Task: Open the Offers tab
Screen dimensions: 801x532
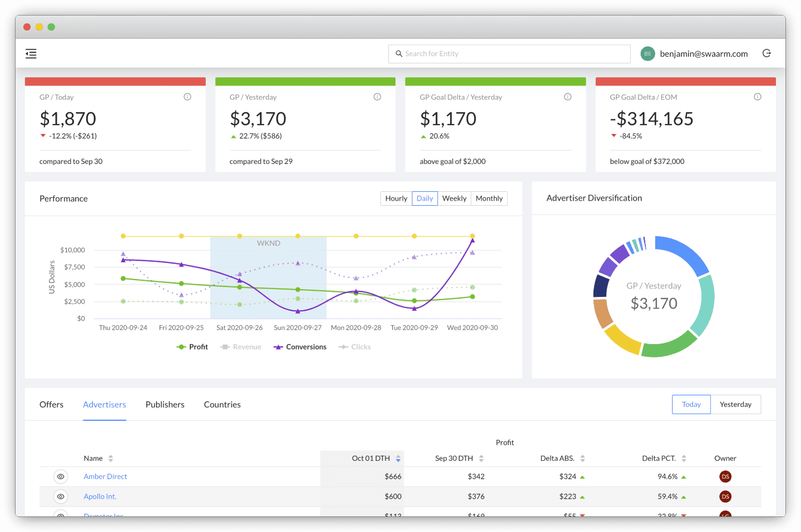Action: click(51, 405)
